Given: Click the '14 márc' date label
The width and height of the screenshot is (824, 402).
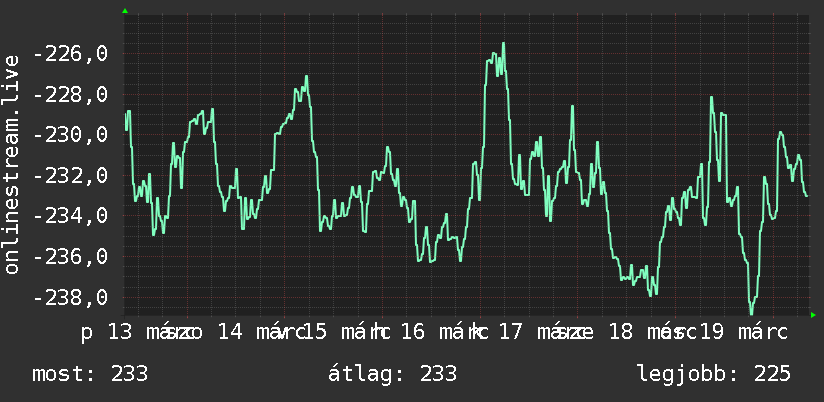Looking at the screenshot, I should pyautogui.click(x=260, y=333).
